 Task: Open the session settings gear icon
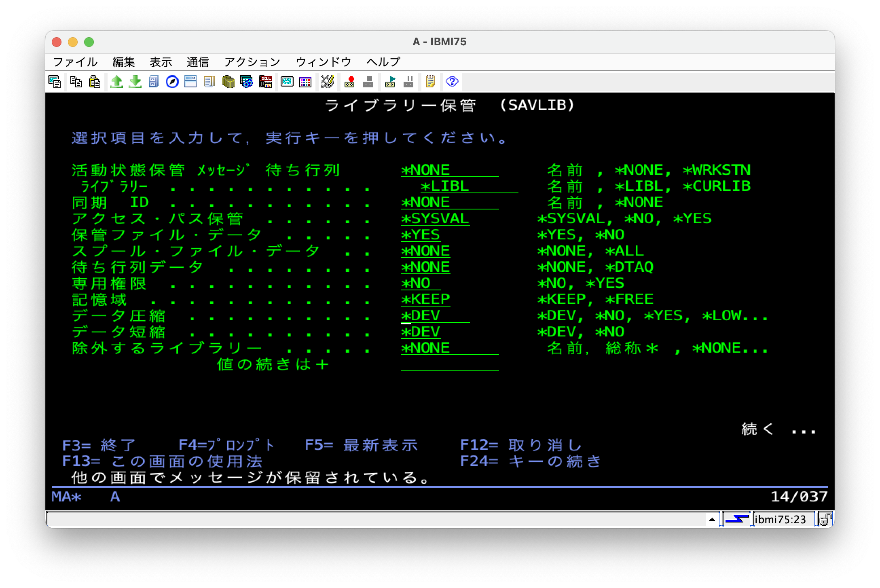245,82
